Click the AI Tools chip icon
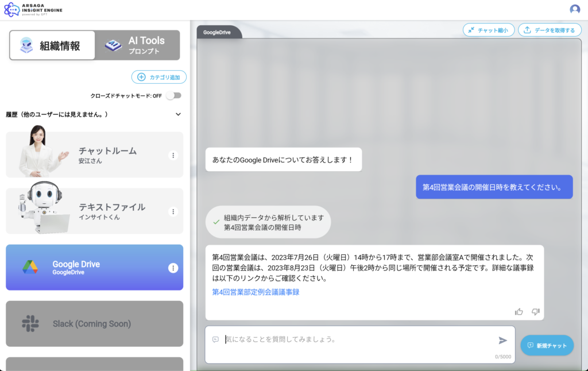The width and height of the screenshot is (588, 371). coord(113,45)
